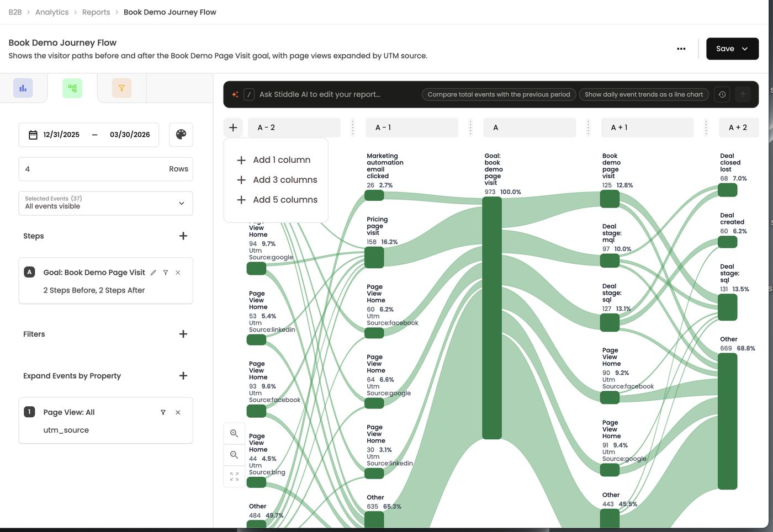This screenshot has height=532, width=773.
Task: Expand the Selected Events dropdown
Action: [105, 203]
